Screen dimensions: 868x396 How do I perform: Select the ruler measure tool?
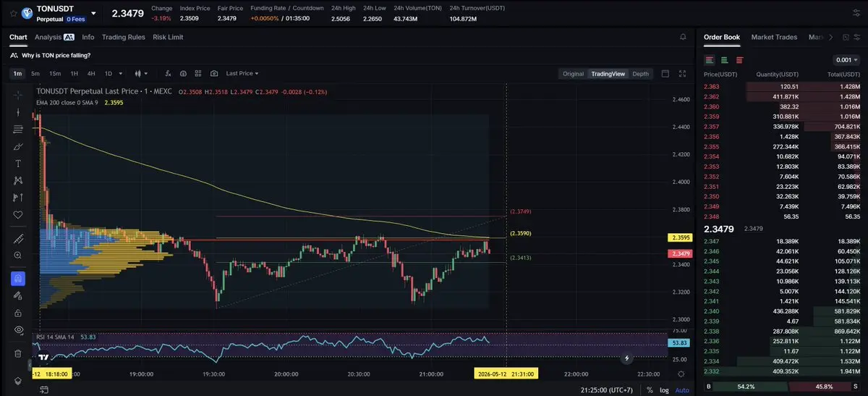point(18,239)
